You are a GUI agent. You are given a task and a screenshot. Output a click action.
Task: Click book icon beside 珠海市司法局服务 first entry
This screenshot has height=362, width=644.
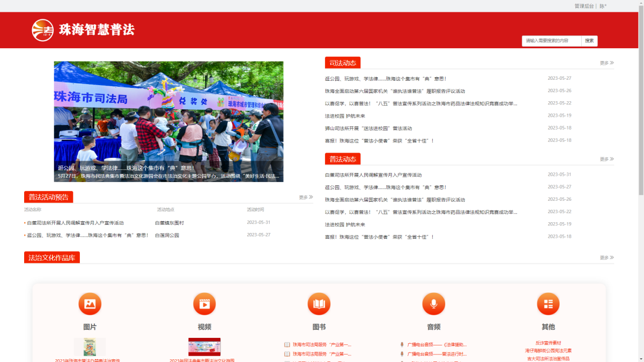[287, 345]
